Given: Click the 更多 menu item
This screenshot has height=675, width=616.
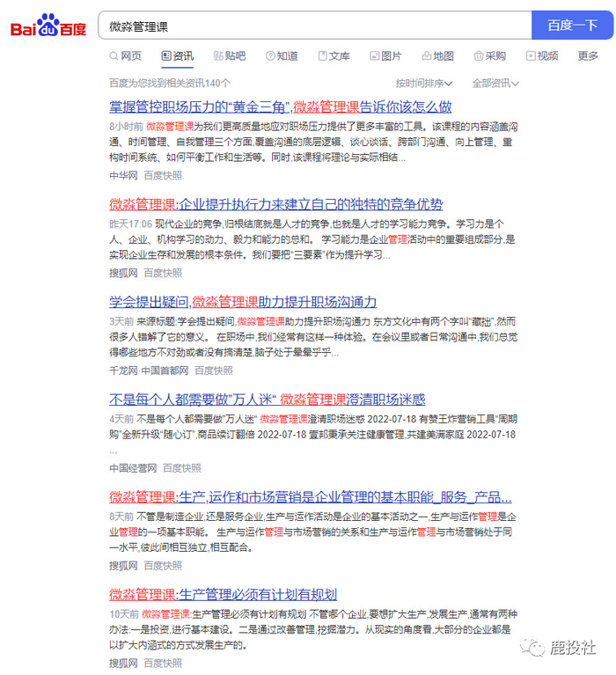Looking at the screenshot, I should tap(588, 56).
